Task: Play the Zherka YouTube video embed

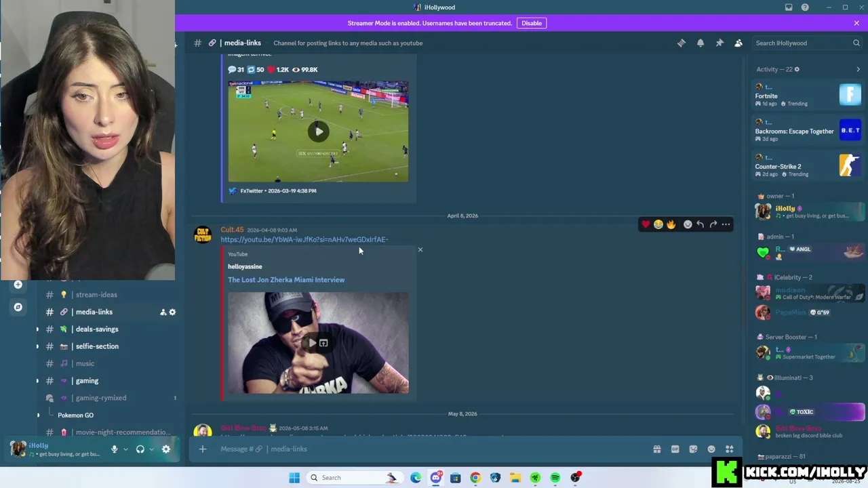Action: point(312,343)
